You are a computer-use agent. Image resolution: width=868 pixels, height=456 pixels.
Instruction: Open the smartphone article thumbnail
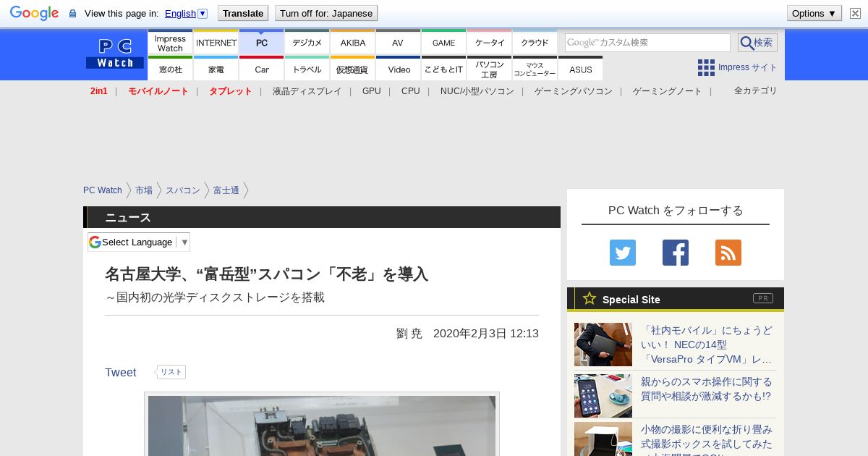[x=603, y=396]
